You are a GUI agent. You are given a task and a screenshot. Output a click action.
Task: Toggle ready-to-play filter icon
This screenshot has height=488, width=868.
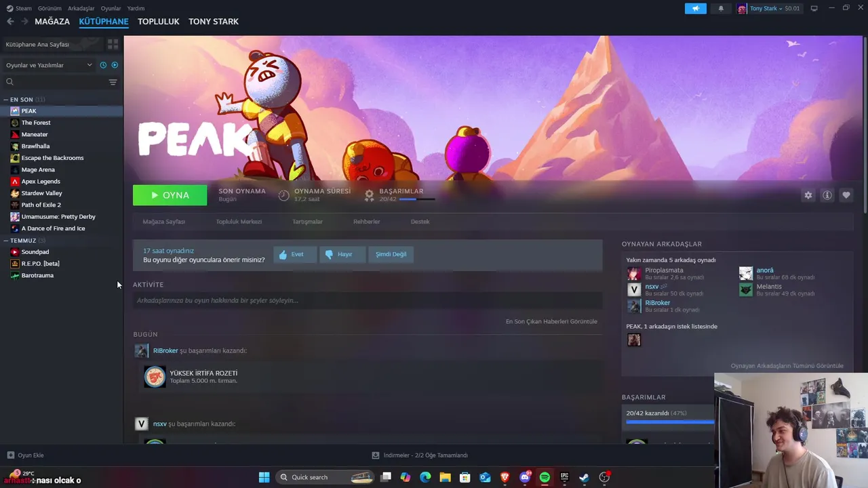[115, 65]
